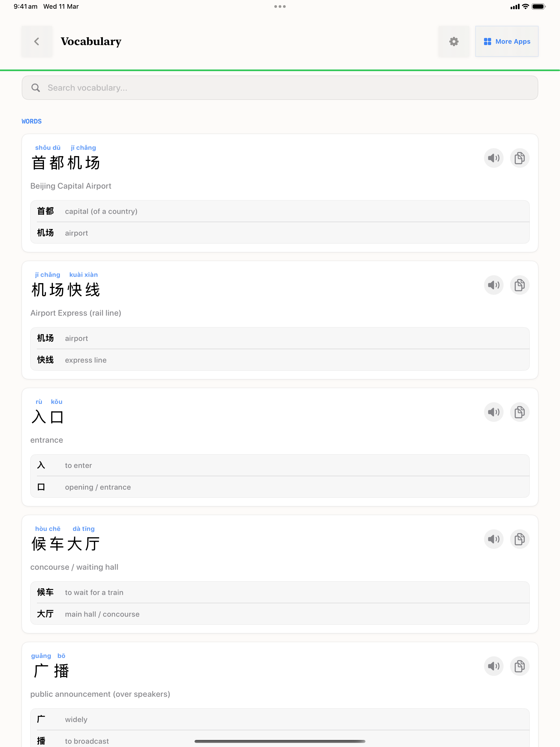560x747 pixels.
Task: Copy the 入口 entrance word
Action: pos(519,412)
